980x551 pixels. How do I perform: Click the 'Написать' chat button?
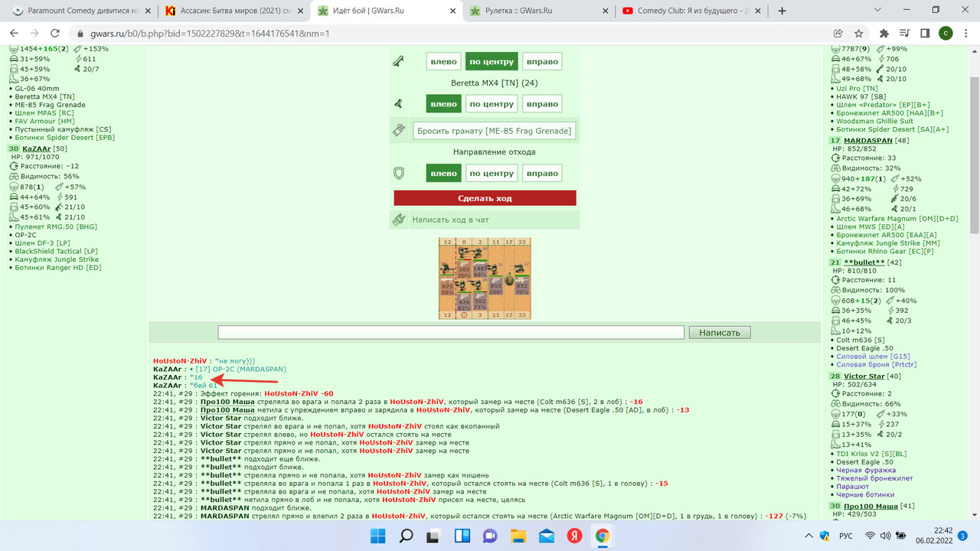(x=720, y=333)
